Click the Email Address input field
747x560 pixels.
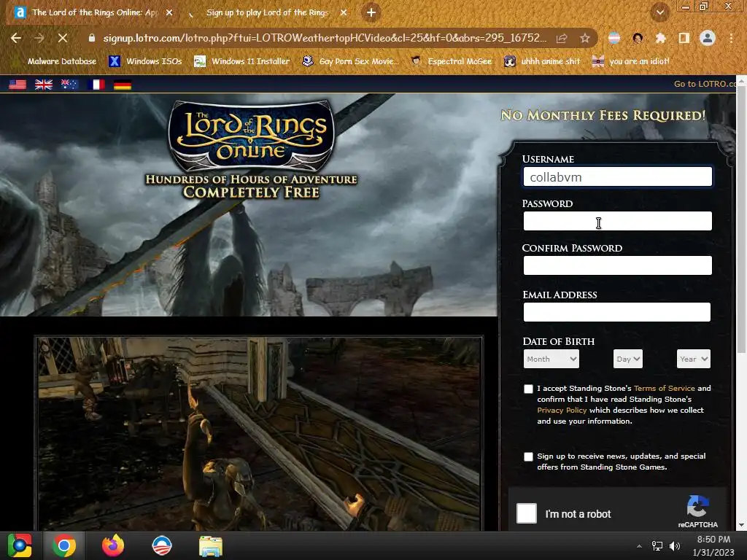coord(617,312)
